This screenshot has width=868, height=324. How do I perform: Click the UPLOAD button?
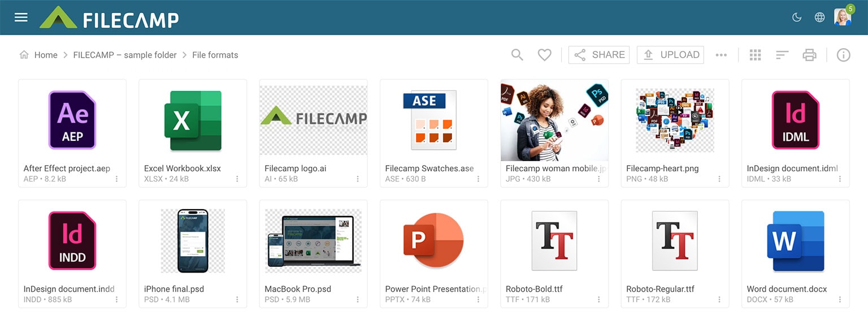click(670, 55)
